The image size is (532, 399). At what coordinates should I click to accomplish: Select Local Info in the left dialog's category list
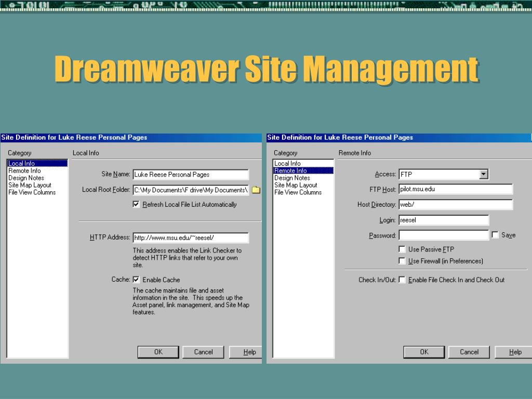point(37,163)
